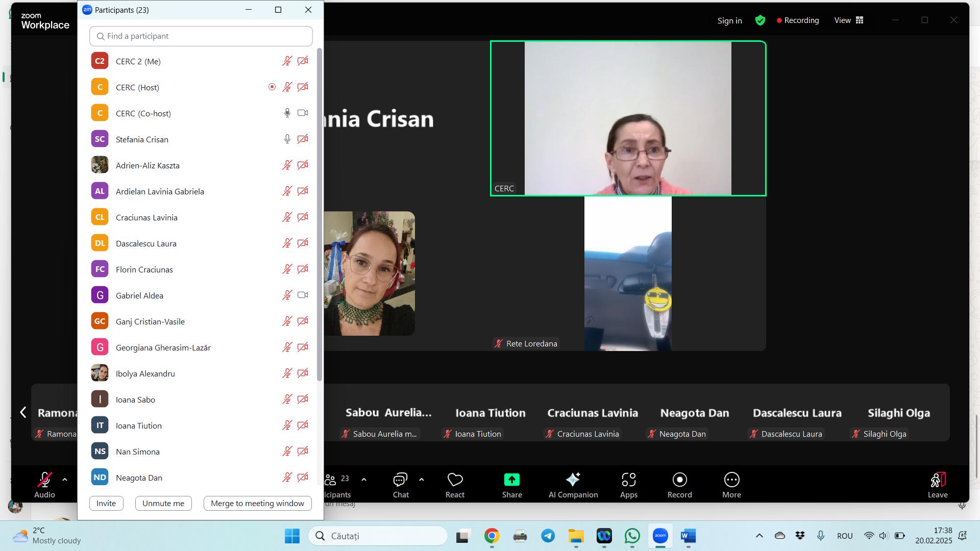Click the React heart icon
Screen dimensions: 980x551
pos(455,480)
